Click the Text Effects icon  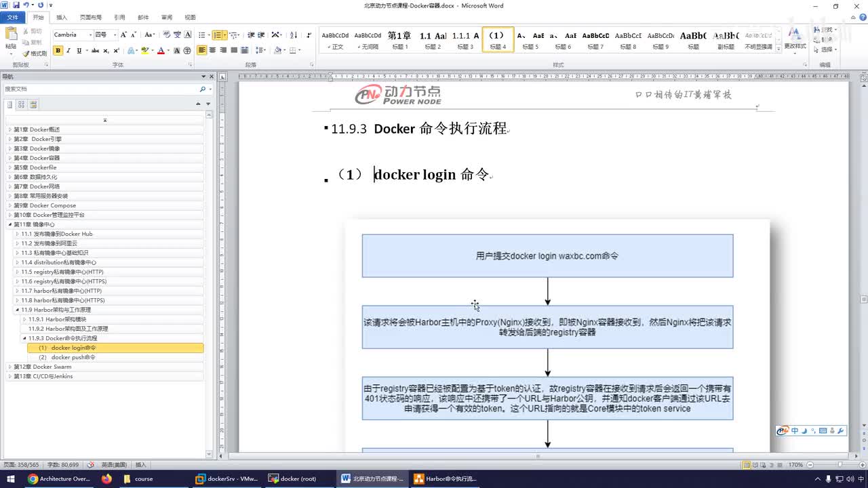[x=132, y=50]
